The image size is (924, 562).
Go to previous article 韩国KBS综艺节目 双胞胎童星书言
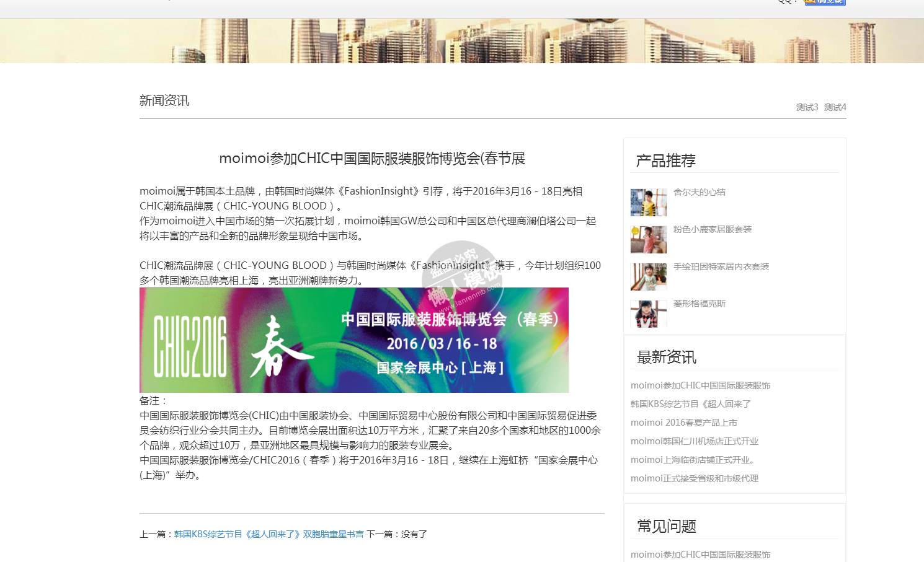(269, 534)
